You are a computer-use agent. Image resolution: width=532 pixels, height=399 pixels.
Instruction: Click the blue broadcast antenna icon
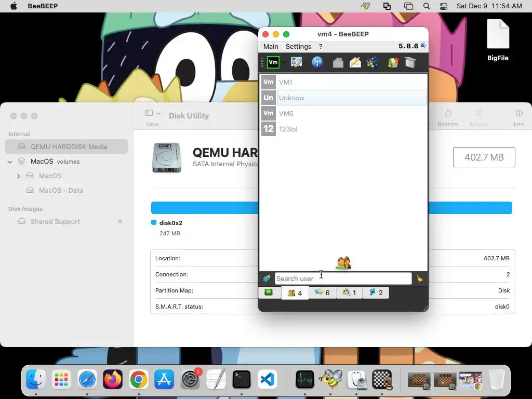click(317, 62)
